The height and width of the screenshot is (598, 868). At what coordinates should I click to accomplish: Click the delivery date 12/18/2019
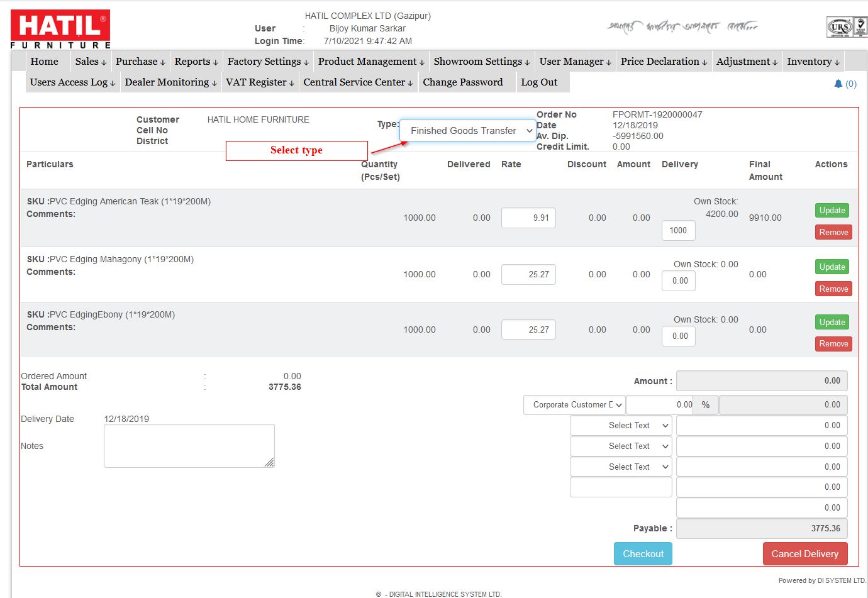(x=126, y=419)
